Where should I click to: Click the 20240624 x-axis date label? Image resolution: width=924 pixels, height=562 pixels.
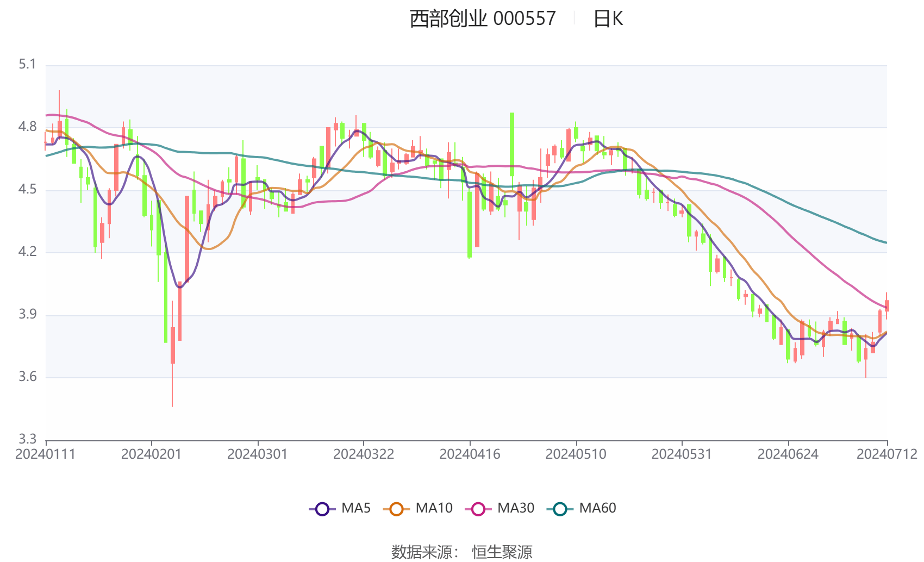pos(788,454)
